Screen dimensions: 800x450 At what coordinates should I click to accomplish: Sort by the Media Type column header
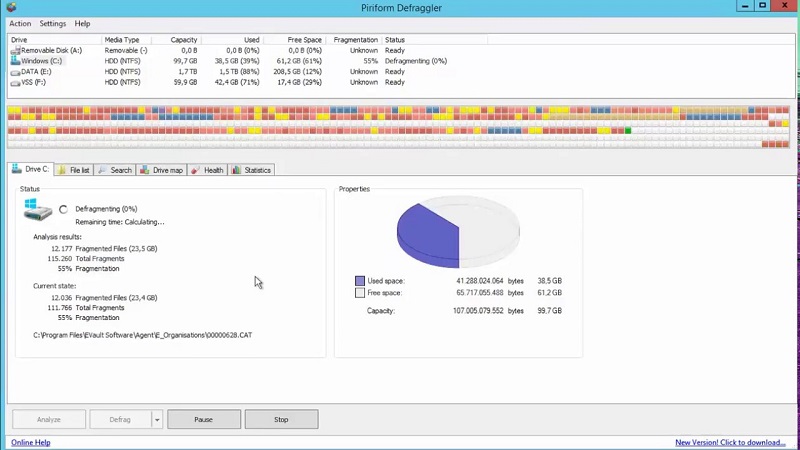pos(126,40)
